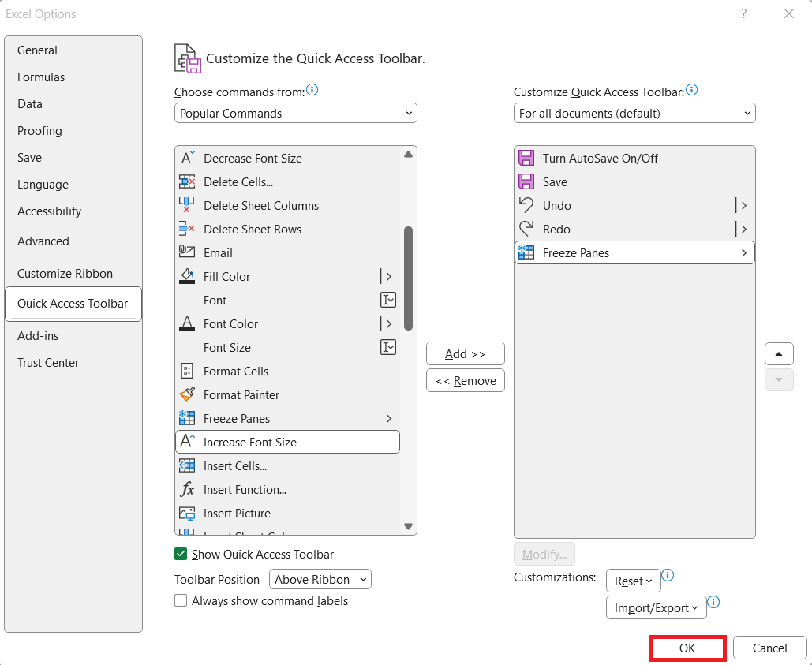The image size is (812, 665).
Task: Select the Delete Cells icon
Action: [187, 181]
